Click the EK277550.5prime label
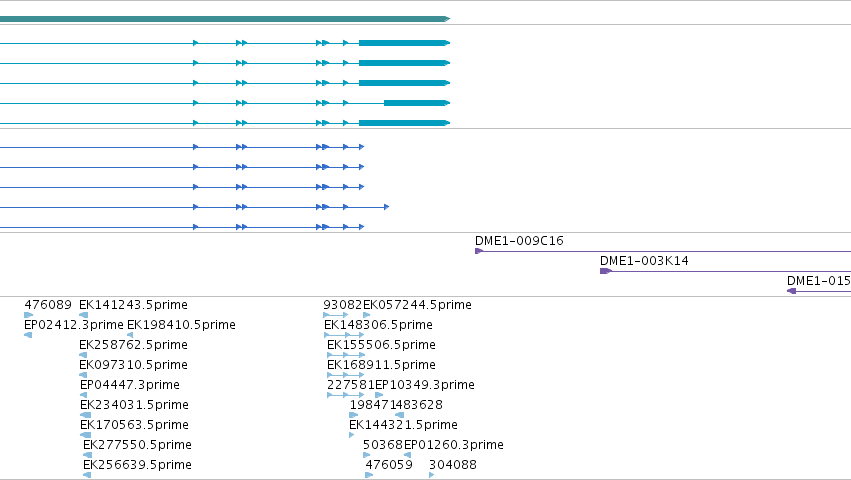Screen dimensions: 851x480 click(137, 445)
